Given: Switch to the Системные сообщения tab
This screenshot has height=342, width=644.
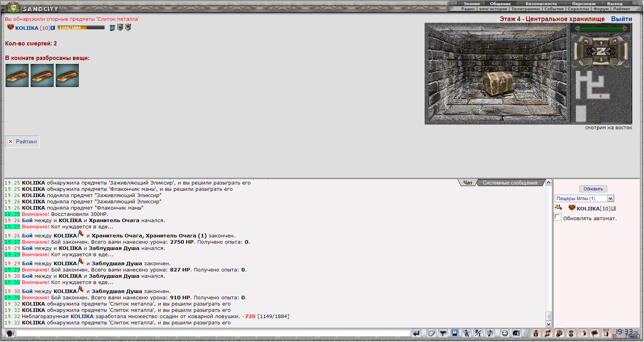Looking at the screenshot, I should point(510,183).
